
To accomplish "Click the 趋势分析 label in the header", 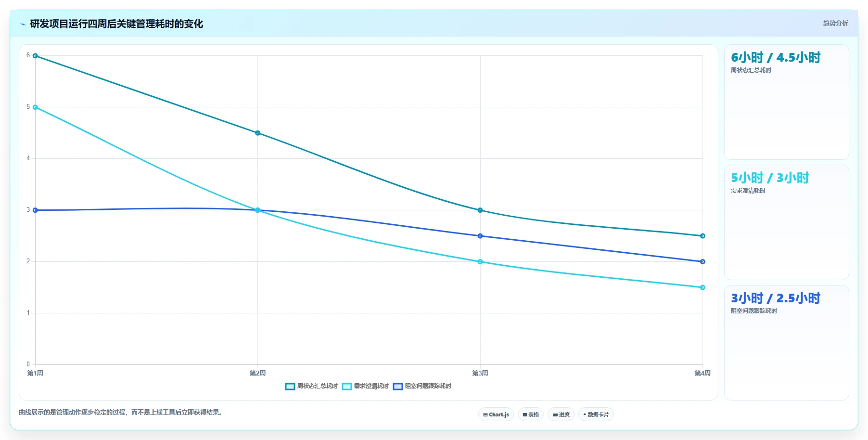I will (x=835, y=23).
